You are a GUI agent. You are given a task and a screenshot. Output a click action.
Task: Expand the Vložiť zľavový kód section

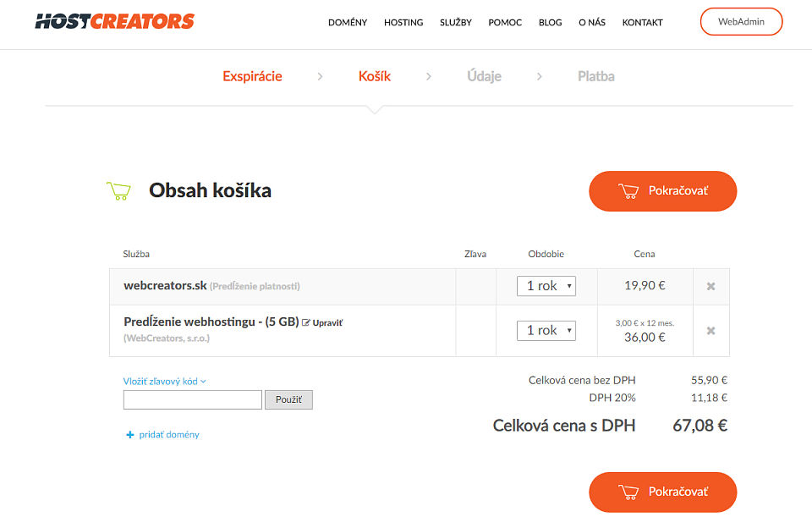click(x=164, y=382)
